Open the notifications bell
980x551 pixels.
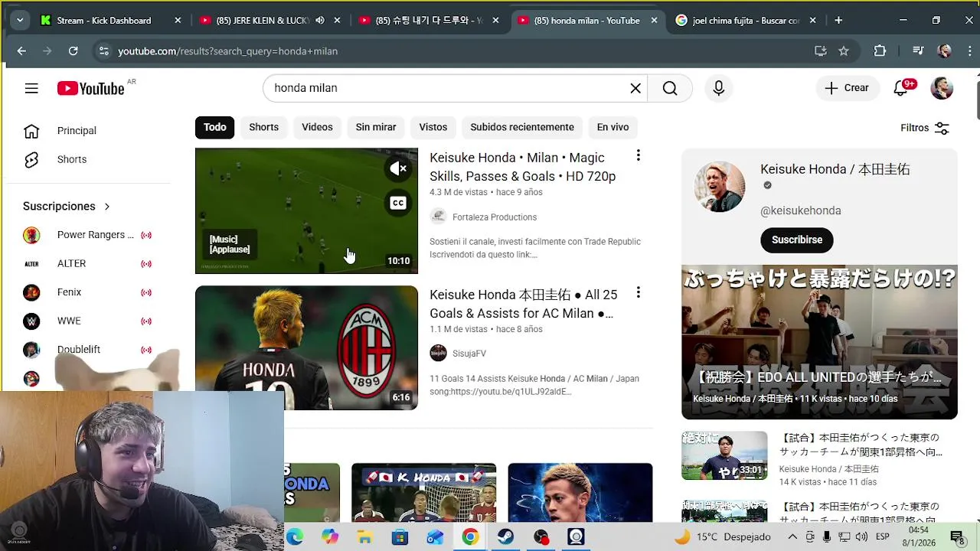[901, 88]
